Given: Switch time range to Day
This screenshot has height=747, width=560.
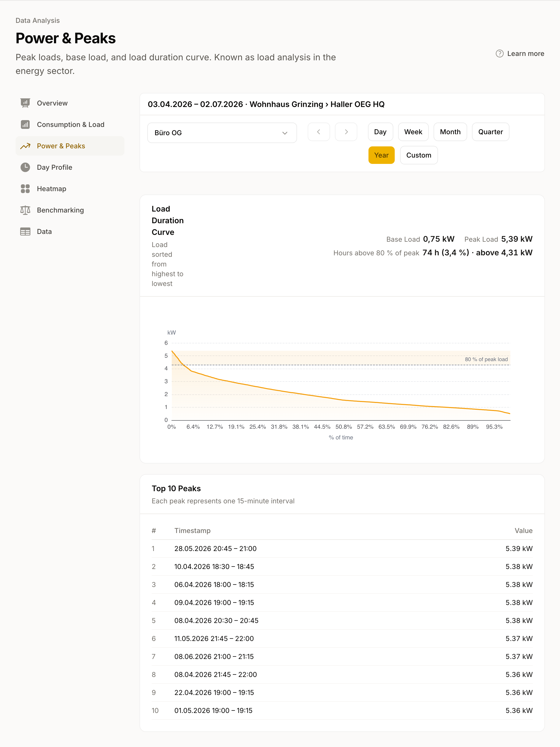Looking at the screenshot, I should click(380, 132).
